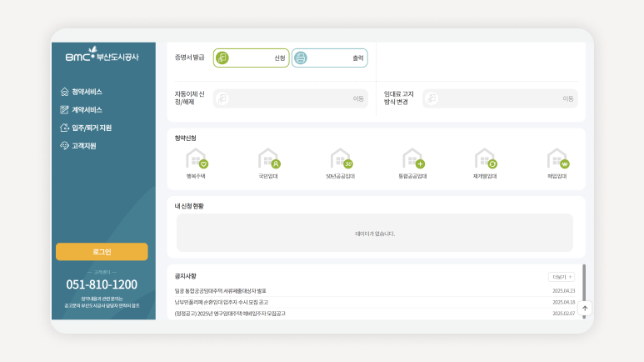Open the 청약서비스 sidebar menu
The width and height of the screenshot is (644, 362).
(82, 92)
